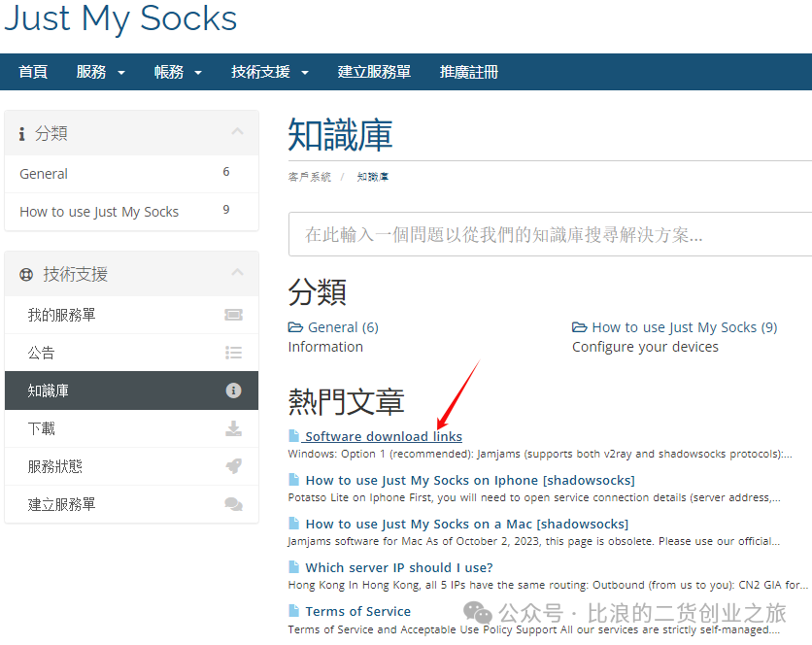Image resolution: width=812 pixels, height=645 pixels.
Task: Click document icon beside Terms of Service
Action: coord(293,611)
